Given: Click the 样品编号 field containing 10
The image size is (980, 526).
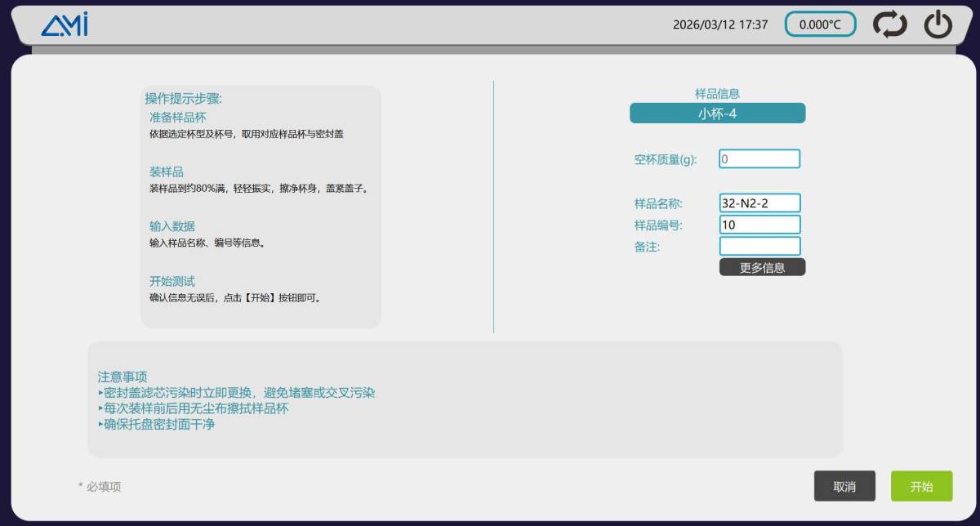Looking at the screenshot, I should (759, 225).
